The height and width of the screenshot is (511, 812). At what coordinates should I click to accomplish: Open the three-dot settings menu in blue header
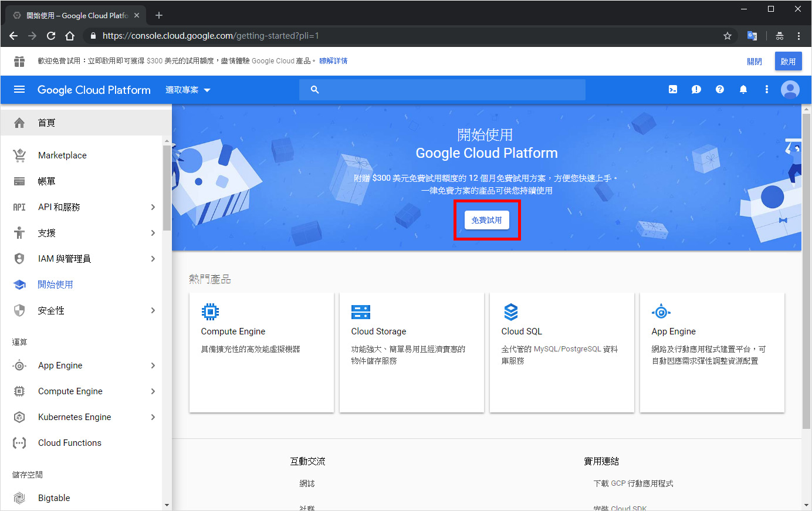tap(767, 89)
